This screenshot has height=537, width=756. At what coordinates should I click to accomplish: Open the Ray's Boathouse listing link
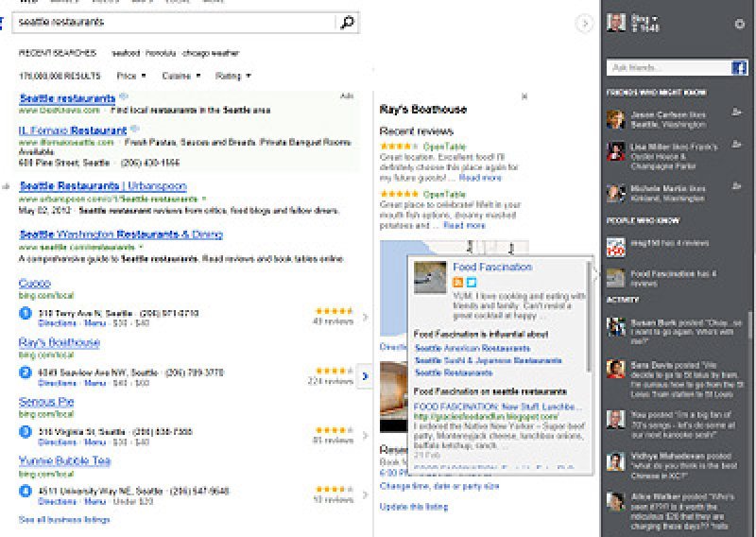pyautogui.click(x=60, y=342)
